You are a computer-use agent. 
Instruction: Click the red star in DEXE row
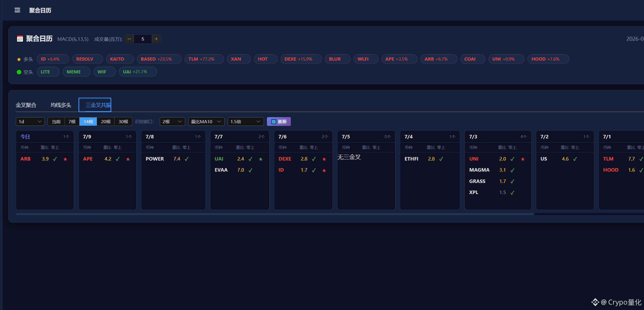[324, 159]
